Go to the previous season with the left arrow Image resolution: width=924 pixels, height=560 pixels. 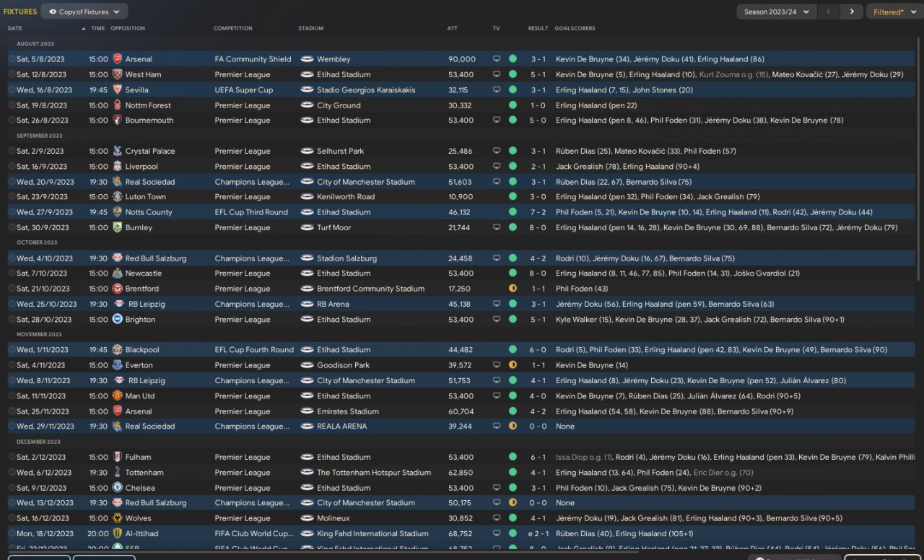829,12
